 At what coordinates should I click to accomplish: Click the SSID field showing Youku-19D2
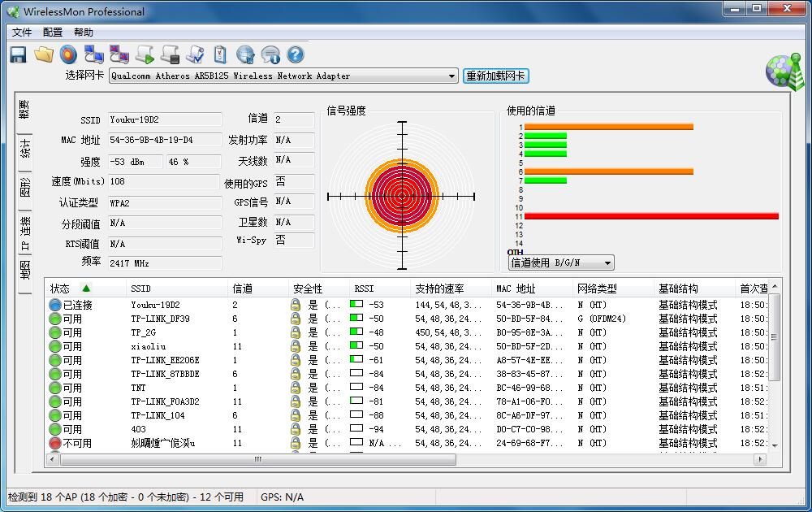[165, 119]
